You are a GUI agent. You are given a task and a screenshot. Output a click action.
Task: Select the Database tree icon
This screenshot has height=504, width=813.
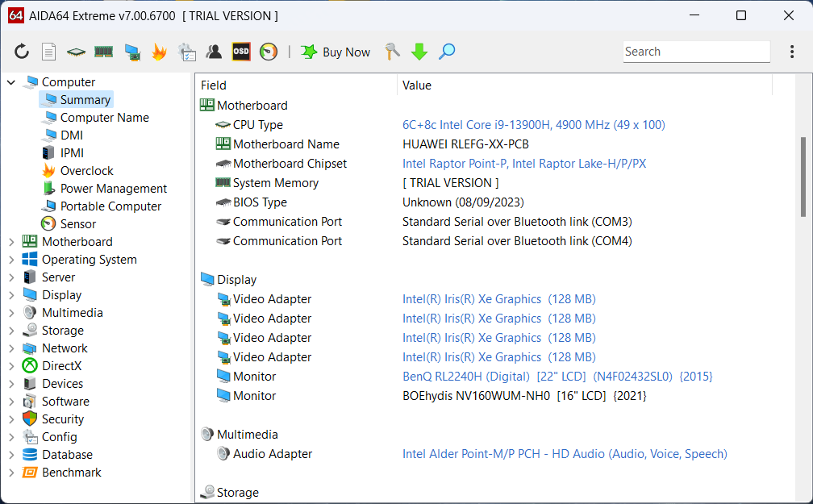(x=30, y=455)
